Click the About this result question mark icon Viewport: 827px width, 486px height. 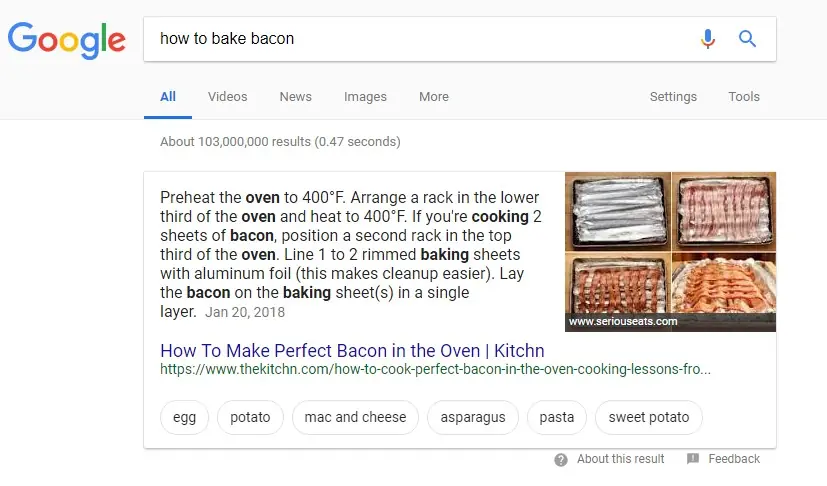[561, 460]
